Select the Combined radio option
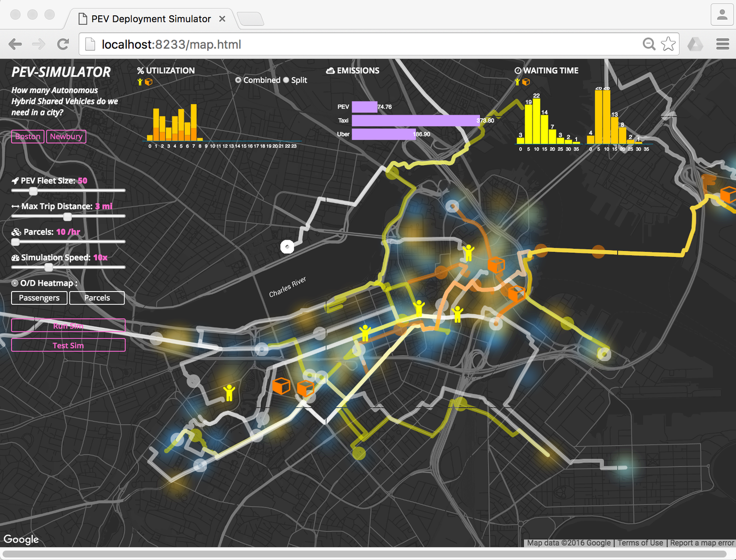The height and width of the screenshot is (560, 736). (x=238, y=80)
